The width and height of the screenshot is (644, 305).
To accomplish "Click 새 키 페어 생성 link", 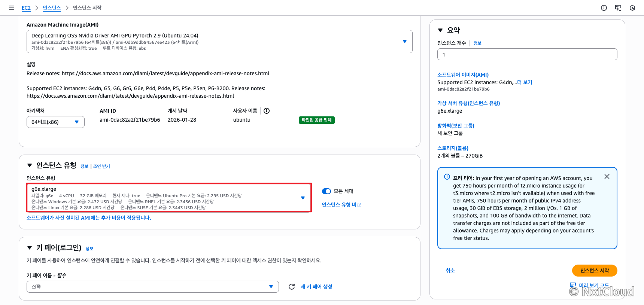I will tap(316, 287).
